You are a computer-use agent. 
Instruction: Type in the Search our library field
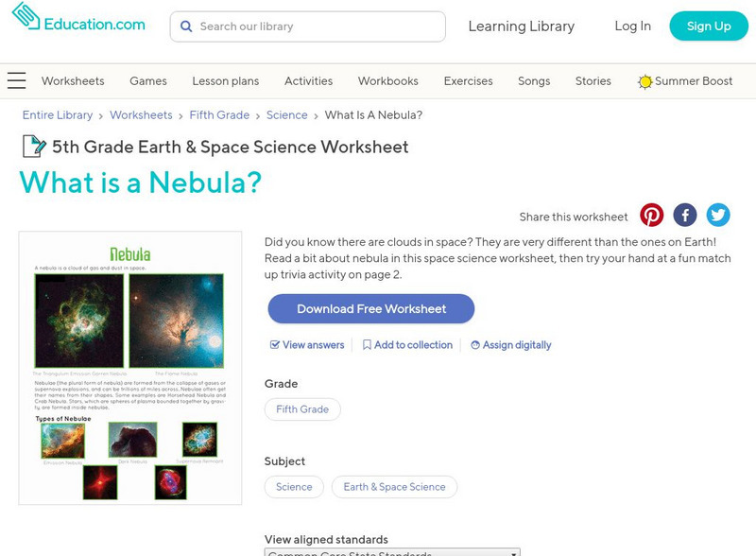[317, 26]
